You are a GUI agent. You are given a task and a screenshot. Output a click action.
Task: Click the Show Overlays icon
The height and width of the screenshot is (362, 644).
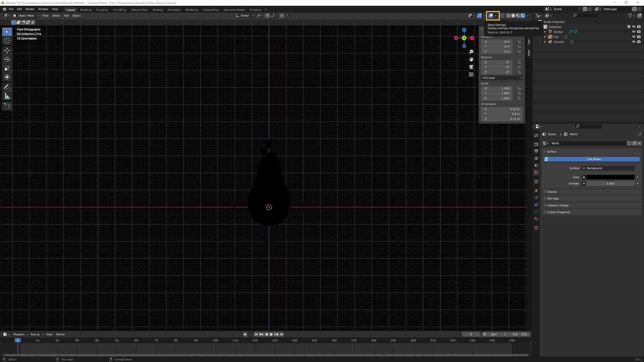(x=491, y=16)
